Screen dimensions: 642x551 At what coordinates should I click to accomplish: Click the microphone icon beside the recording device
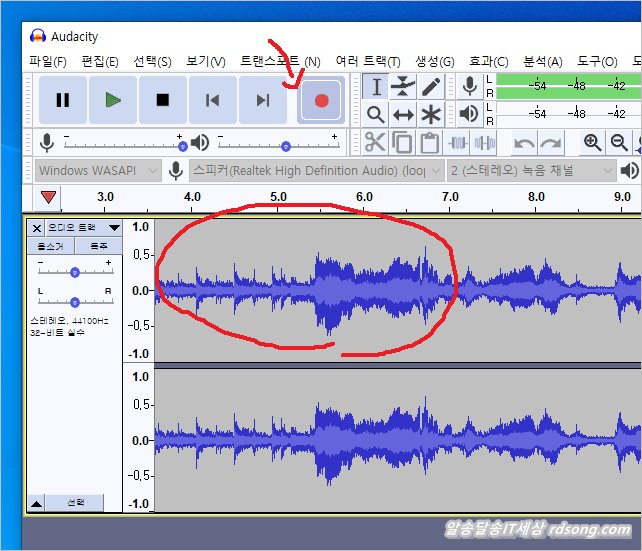pos(176,170)
